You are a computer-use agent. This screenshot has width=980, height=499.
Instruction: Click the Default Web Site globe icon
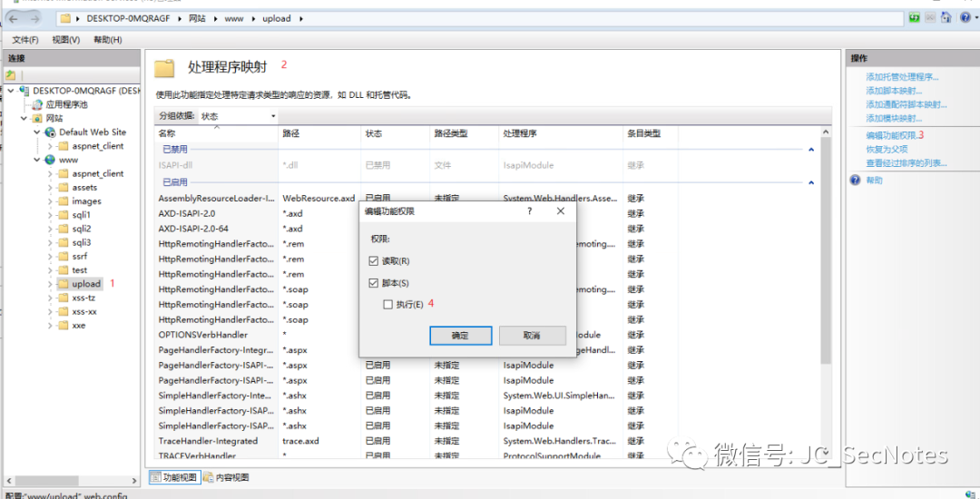pyautogui.click(x=50, y=132)
